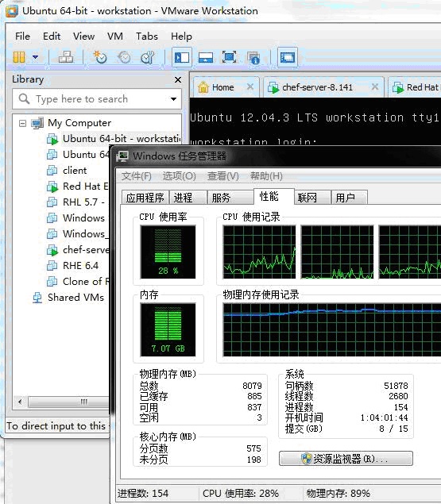Select Shared VMs in the library
This screenshot has height=504, width=441.
[x=75, y=298]
